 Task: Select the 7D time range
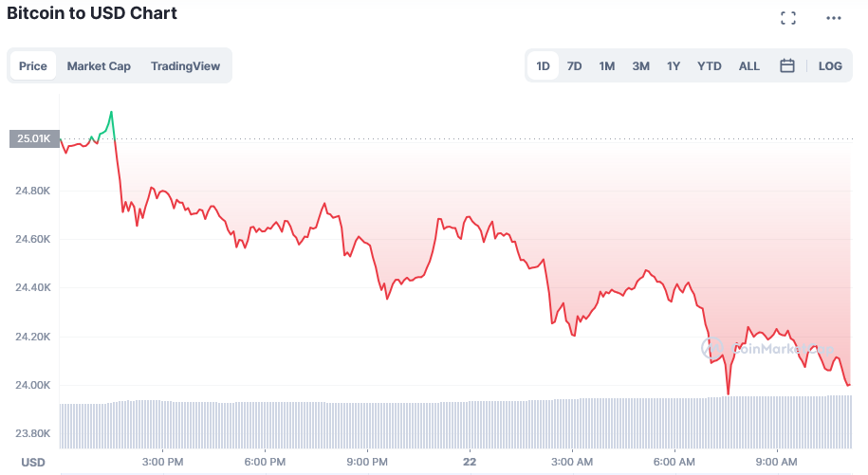coord(574,65)
